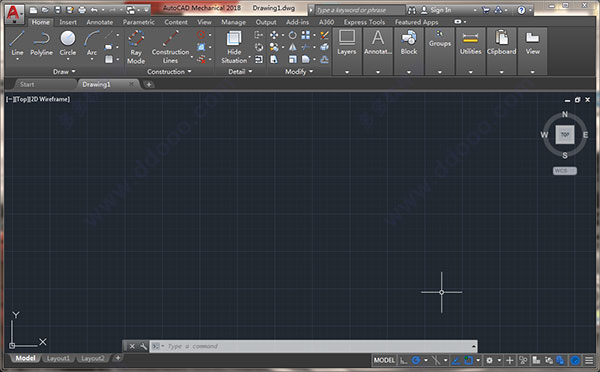Switch to the Layout1 tab
This screenshot has width=600, height=372.
pos(58,359)
